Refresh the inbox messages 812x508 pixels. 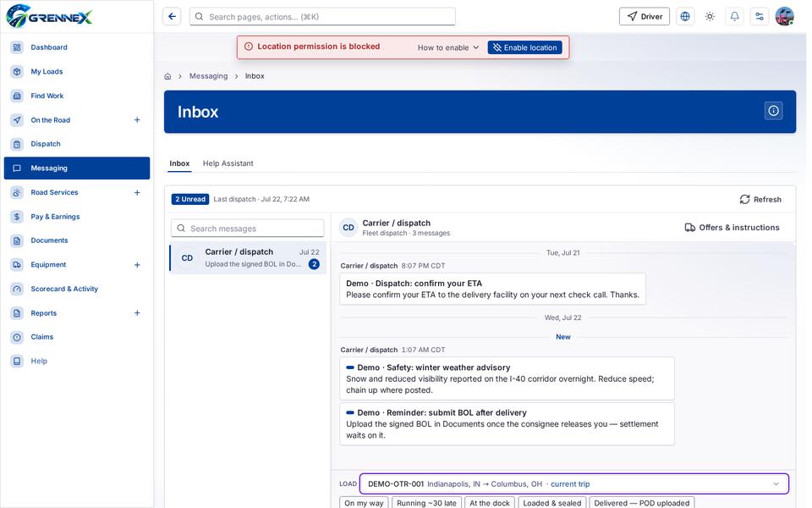[760, 200]
